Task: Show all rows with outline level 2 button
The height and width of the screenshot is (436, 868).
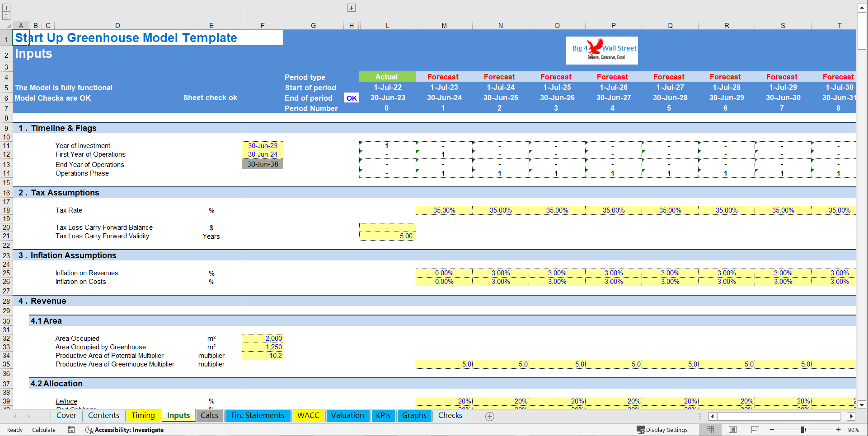Action: (6, 16)
